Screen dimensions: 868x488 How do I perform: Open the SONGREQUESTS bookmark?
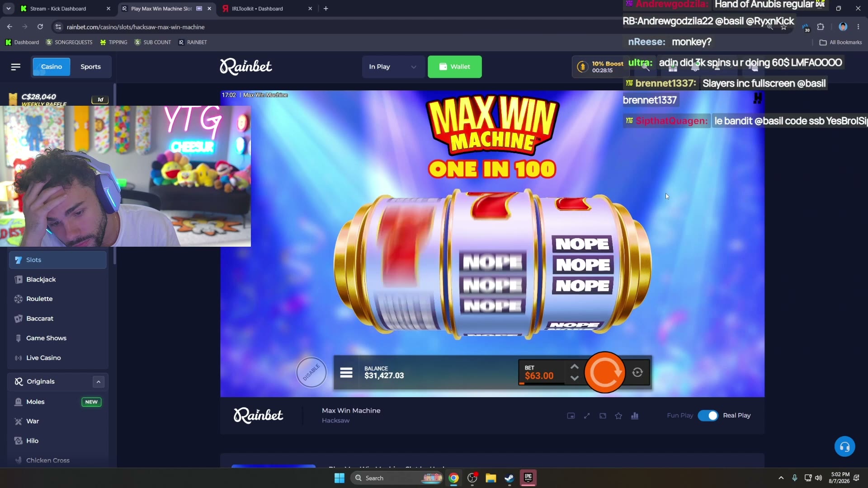coord(69,42)
